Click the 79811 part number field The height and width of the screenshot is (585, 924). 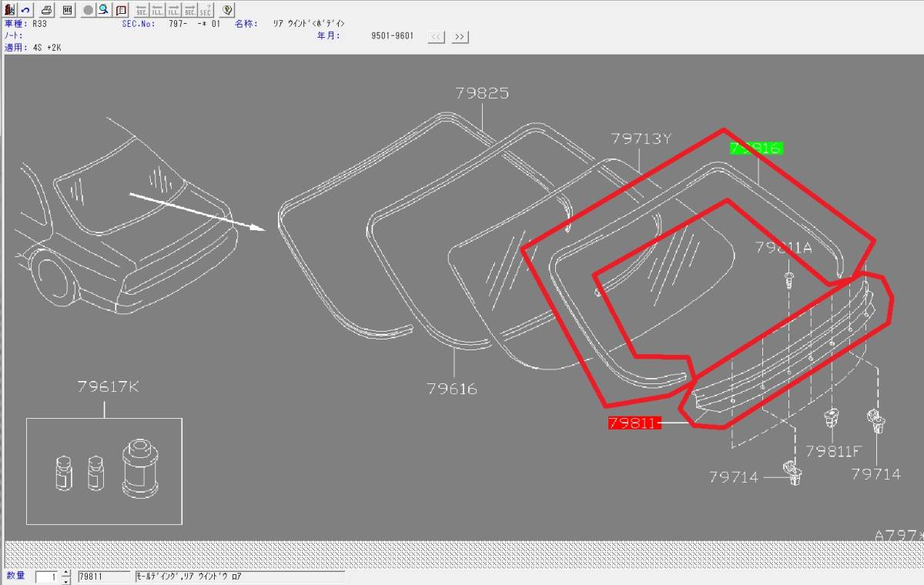click(x=104, y=577)
